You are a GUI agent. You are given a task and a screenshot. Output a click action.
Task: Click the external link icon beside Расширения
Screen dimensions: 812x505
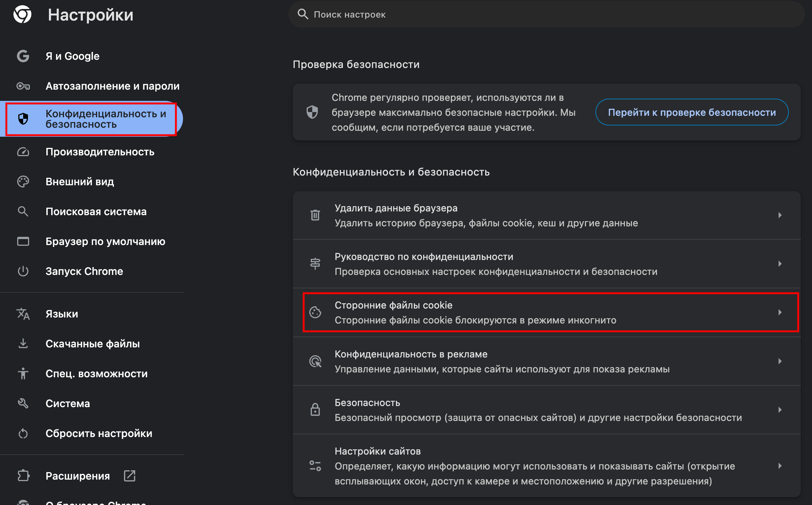point(130,476)
